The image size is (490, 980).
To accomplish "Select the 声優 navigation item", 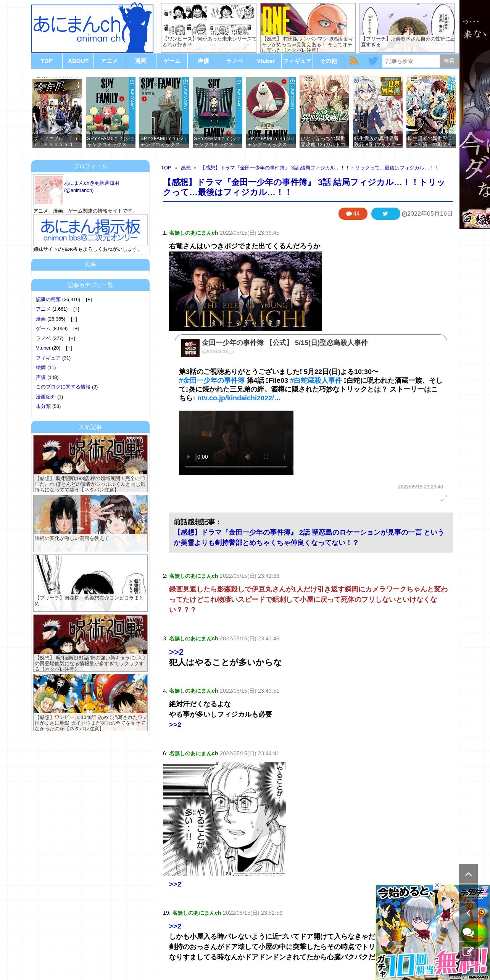I will point(203,61).
